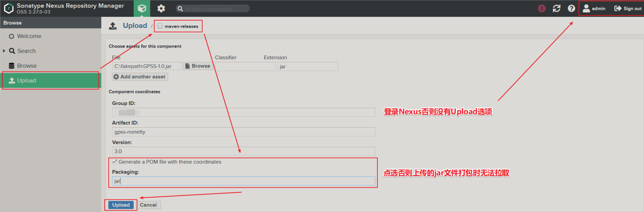Click the Classifier input field
The image size is (644, 212).
[245, 66]
